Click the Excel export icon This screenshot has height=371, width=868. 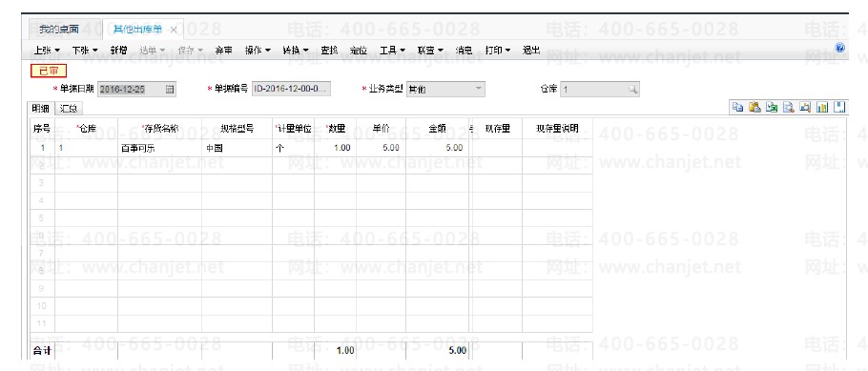point(771,107)
